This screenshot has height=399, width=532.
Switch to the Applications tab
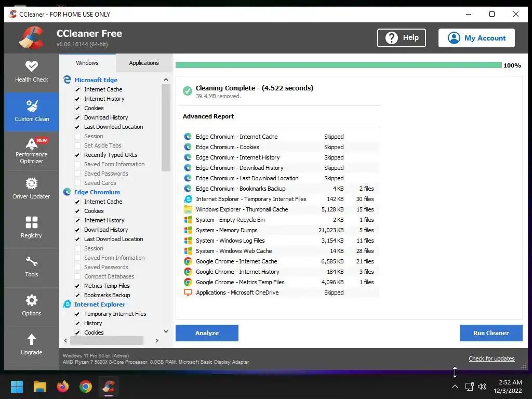coord(144,63)
